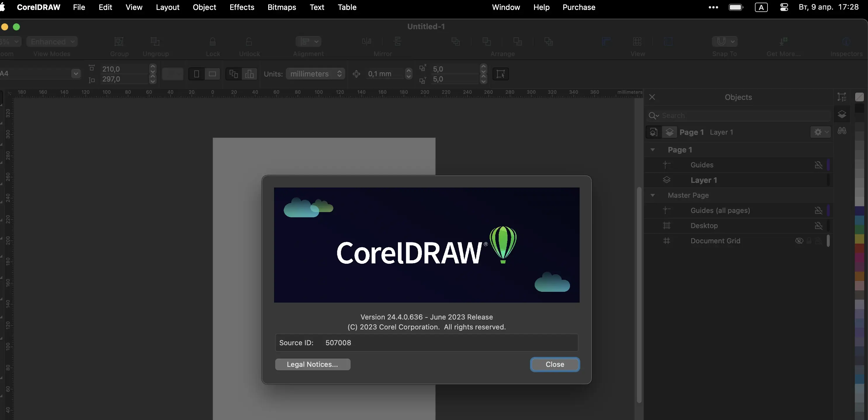Show guidelines with the View guidelines icon
The image size is (868, 420).
pos(668,41)
